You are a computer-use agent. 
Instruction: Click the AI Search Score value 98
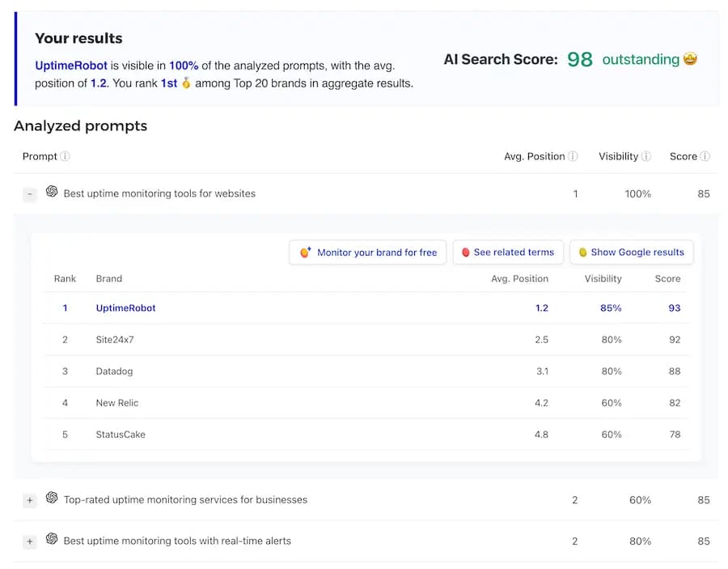coord(580,59)
